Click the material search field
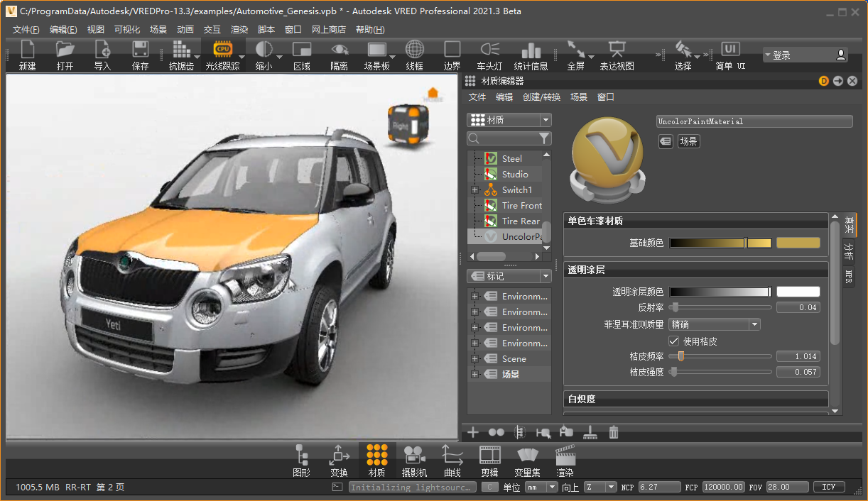The image size is (868, 501). (x=503, y=138)
